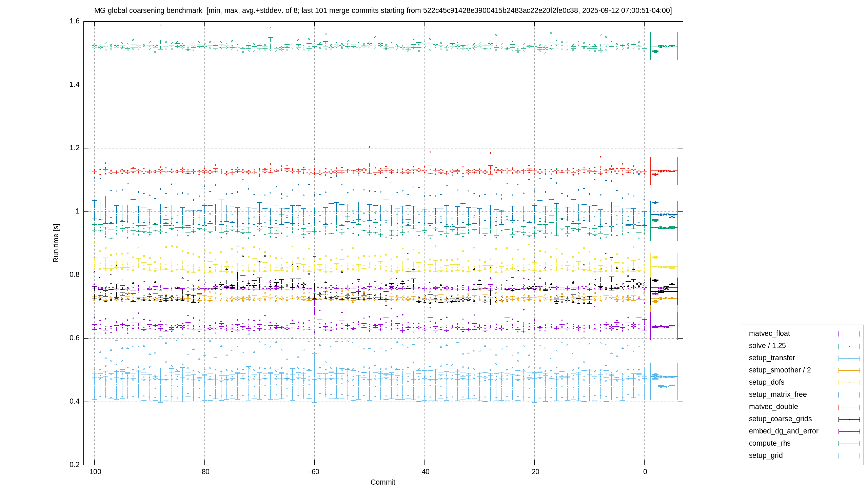Click the 0.2 y-axis tick label
This screenshot has width=868, height=488.
click(75, 465)
